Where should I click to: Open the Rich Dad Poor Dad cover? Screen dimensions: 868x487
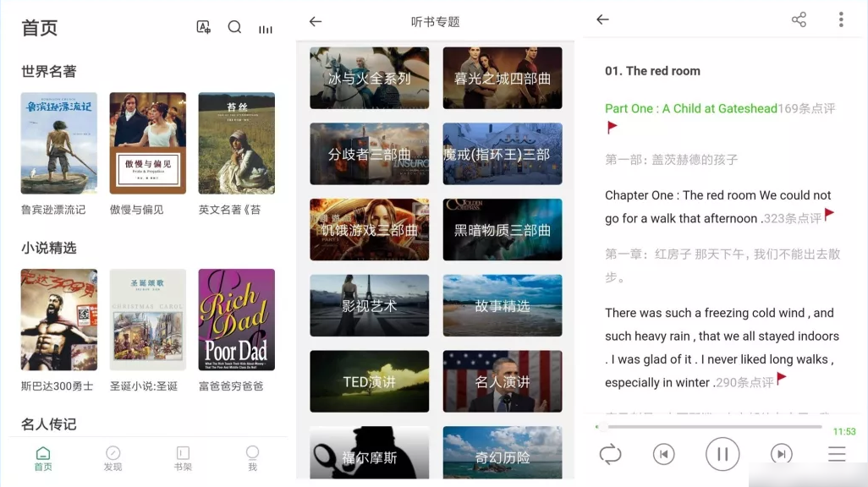tap(236, 320)
